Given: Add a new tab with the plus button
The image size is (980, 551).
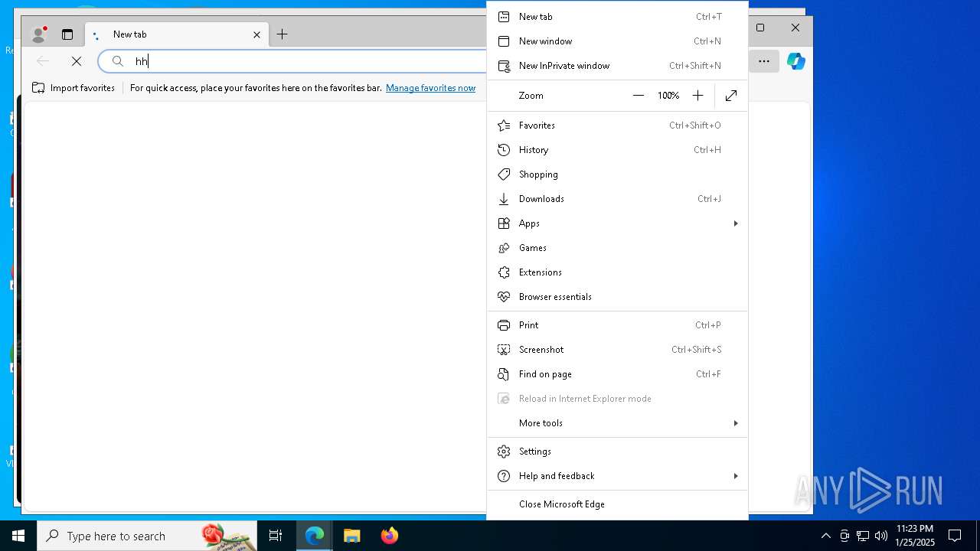Looking at the screenshot, I should pos(282,34).
